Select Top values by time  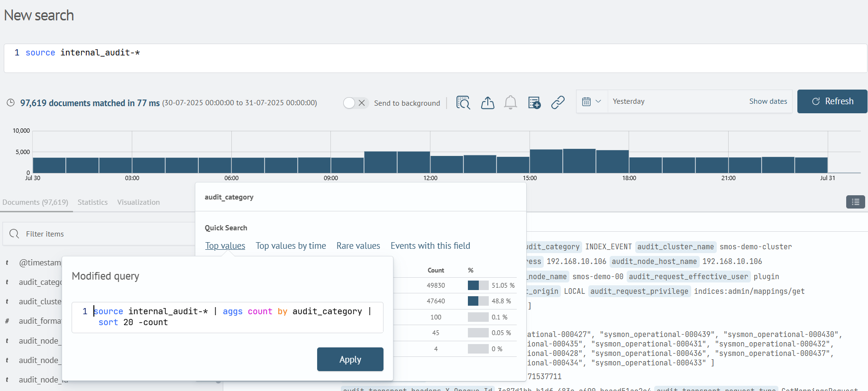click(x=291, y=246)
